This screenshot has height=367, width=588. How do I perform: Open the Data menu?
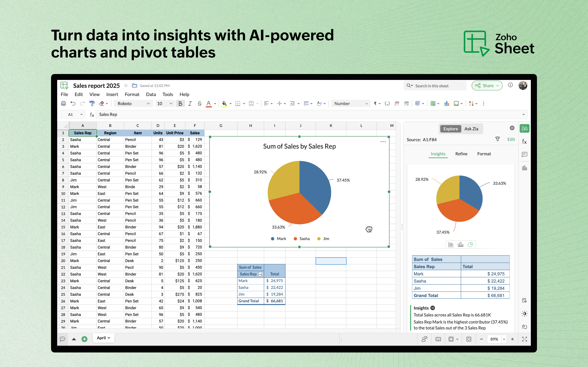point(151,94)
